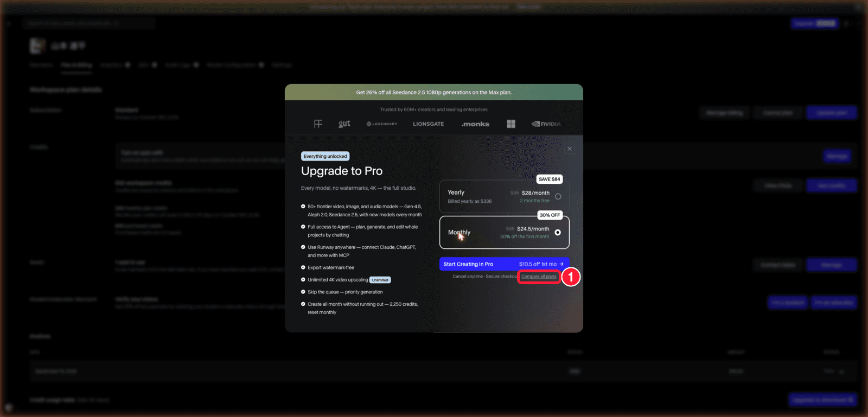Click the Everything unlocked badge
The width and height of the screenshot is (868, 417).
325,156
